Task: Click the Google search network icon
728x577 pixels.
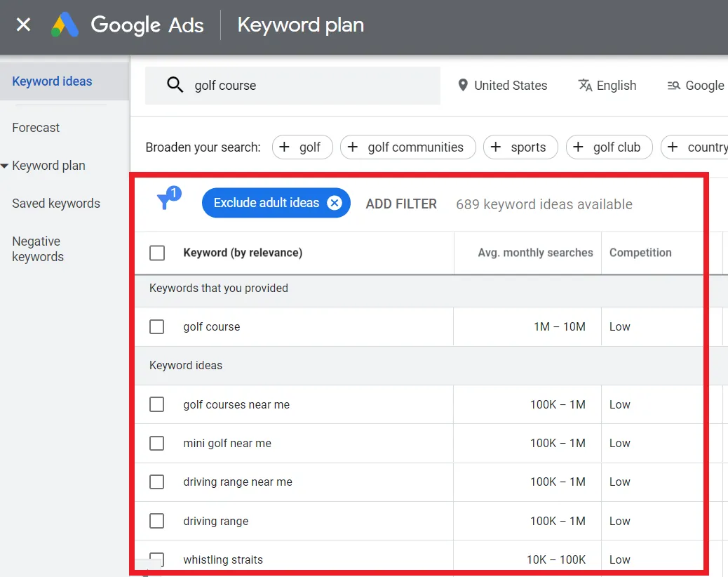Action: click(673, 86)
